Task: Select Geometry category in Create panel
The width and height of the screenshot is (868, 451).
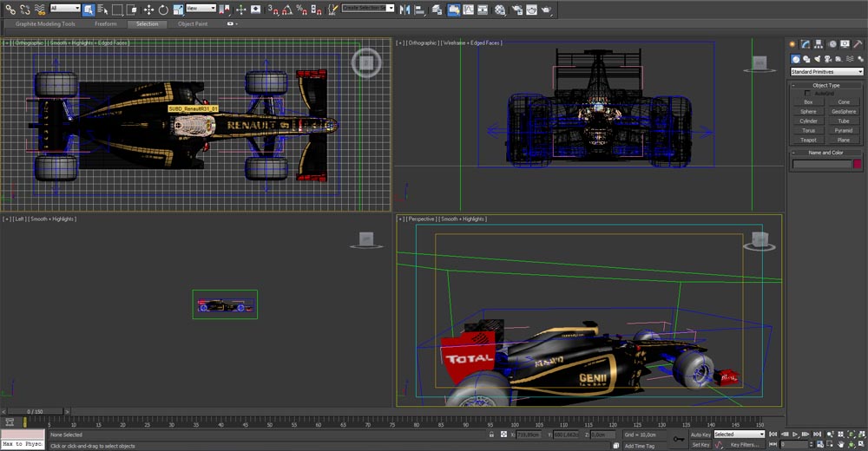Action: click(x=795, y=59)
